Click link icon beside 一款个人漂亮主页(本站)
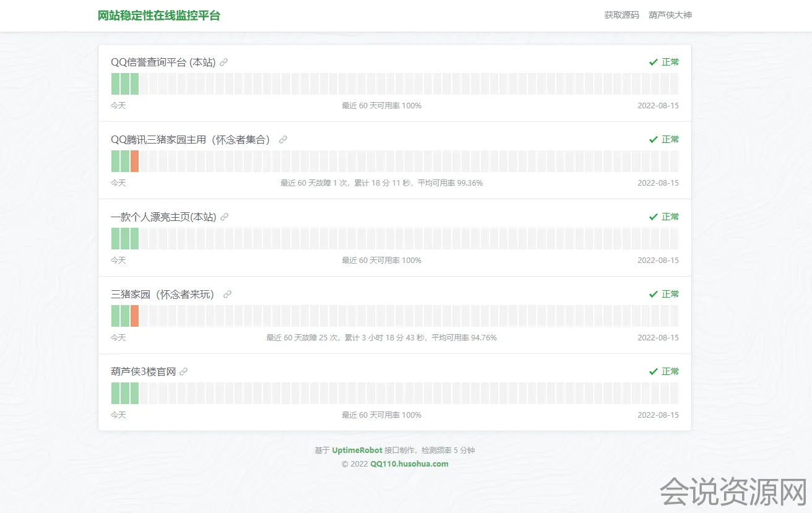Image resolution: width=812 pixels, height=513 pixels. coord(225,217)
